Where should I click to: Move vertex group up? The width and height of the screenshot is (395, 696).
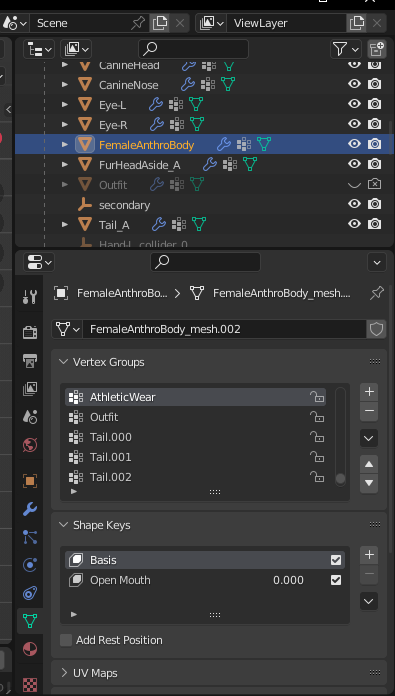(x=369, y=465)
